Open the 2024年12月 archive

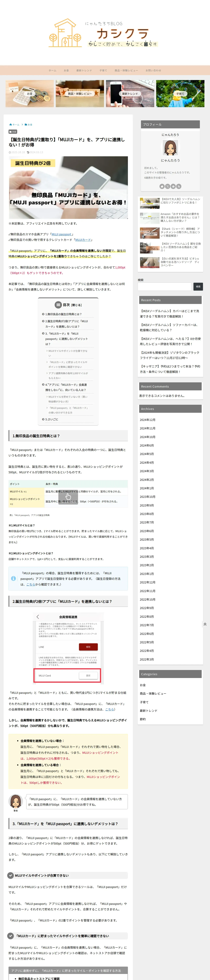pos(148,420)
